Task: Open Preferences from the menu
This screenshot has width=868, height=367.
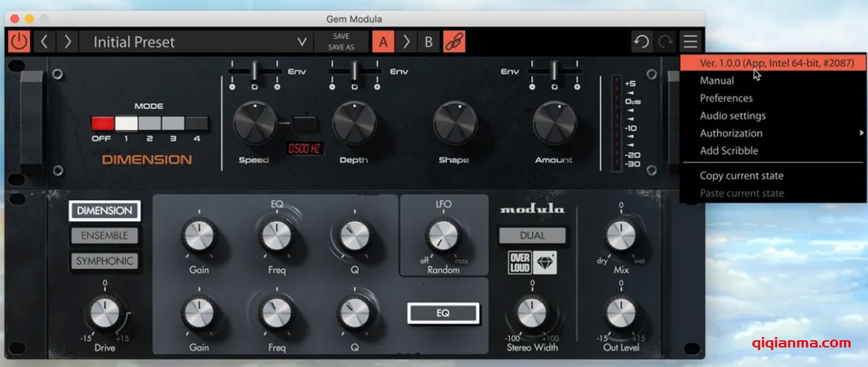Action: (x=726, y=98)
